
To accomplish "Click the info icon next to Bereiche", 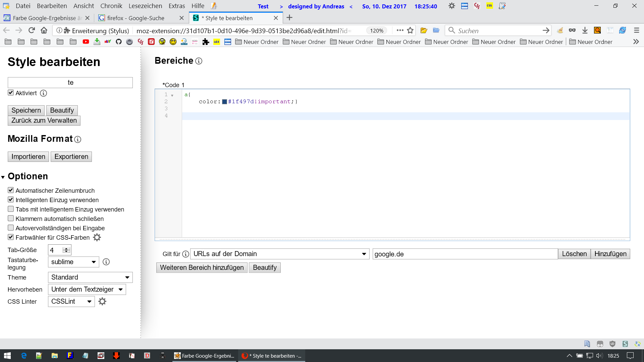I will [x=199, y=61].
